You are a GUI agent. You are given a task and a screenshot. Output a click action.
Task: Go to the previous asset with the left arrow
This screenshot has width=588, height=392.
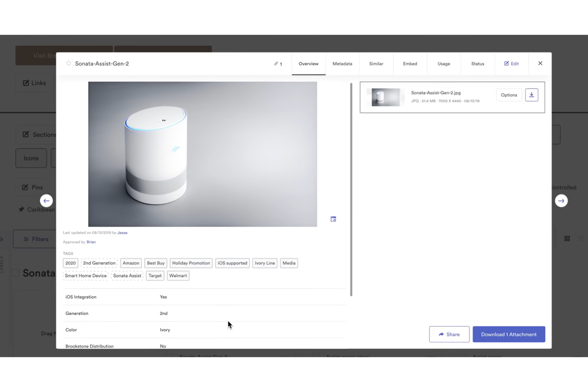point(46,201)
